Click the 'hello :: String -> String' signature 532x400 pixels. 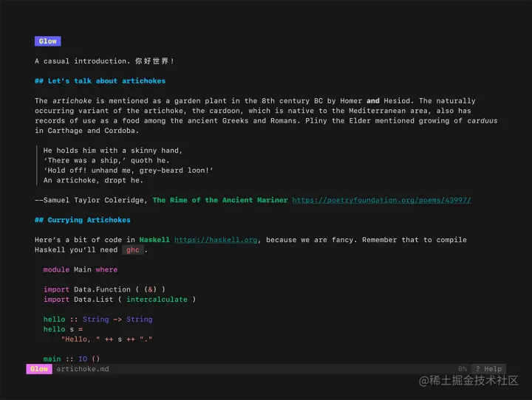coord(98,319)
